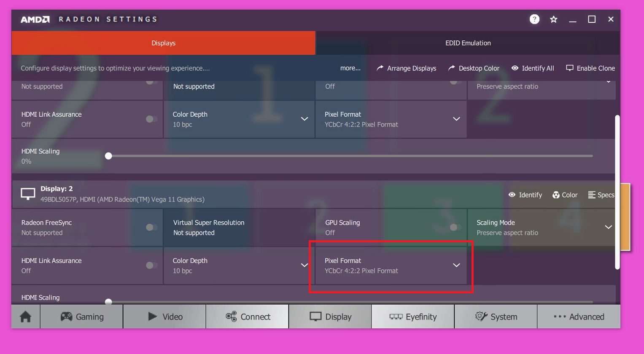Click the AMD logo in the title bar
The width and height of the screenshot is (644, 354).
pos(35,19)
